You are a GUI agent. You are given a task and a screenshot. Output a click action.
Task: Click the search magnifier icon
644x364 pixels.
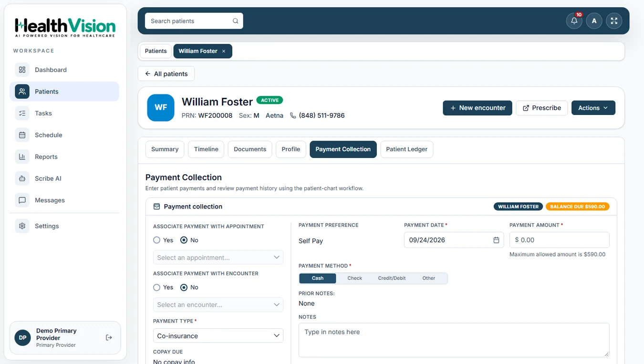pos(235,21)
